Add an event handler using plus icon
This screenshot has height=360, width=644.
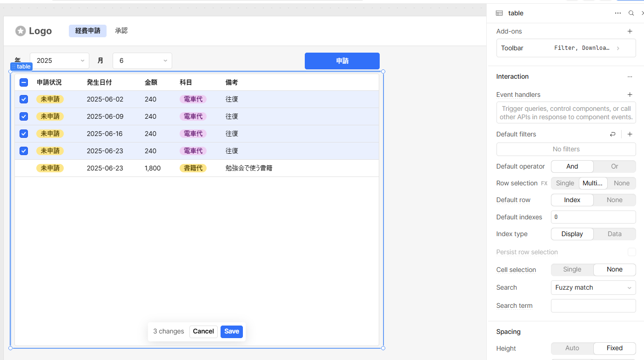pos(630,95)
